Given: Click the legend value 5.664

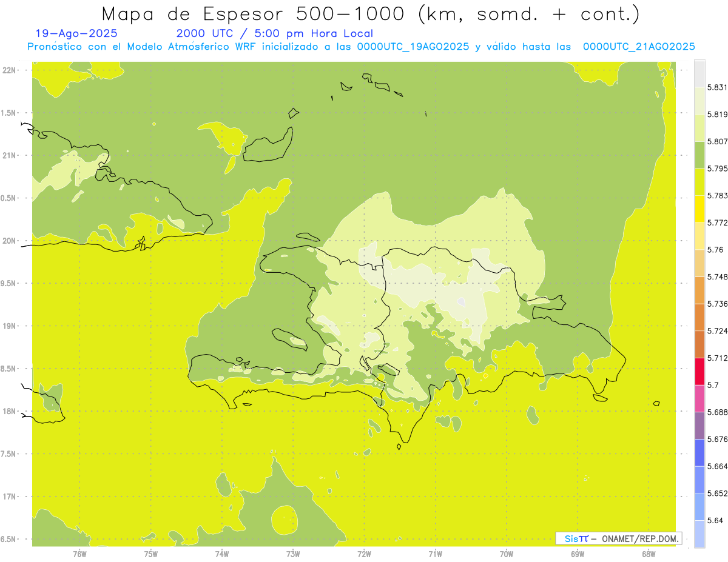Looking at the screenshot, I should coord(718,466).
